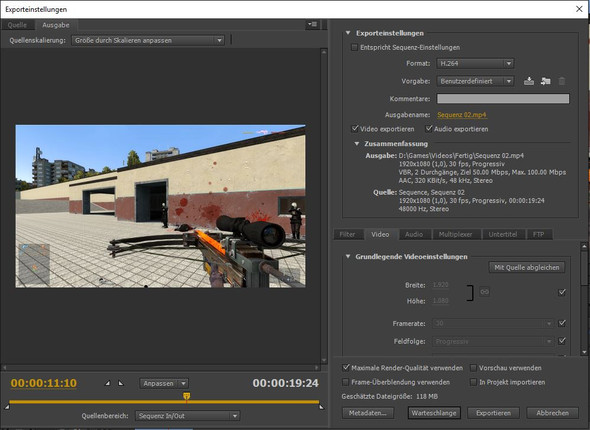Viewport: 590px width, 430px height.
Task: Enable Vorschau verwenden checkbox
Action: (x=473, y=368)
